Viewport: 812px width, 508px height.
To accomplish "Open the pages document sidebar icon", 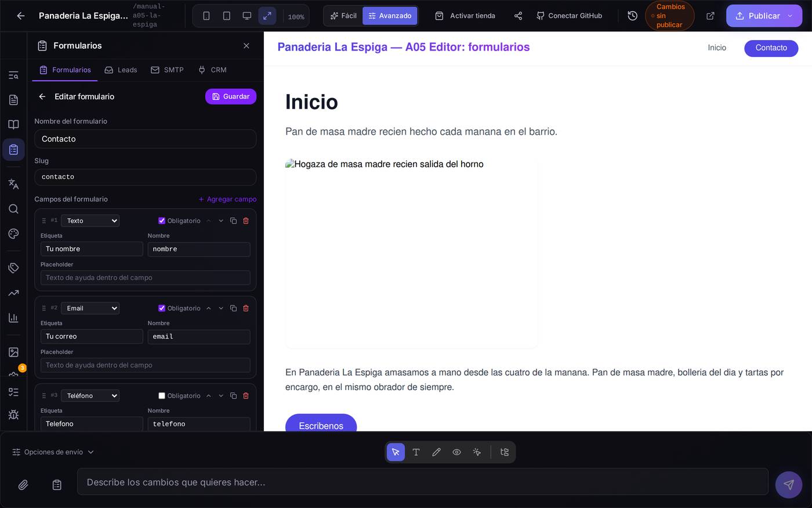I will (x=13, y=100).
